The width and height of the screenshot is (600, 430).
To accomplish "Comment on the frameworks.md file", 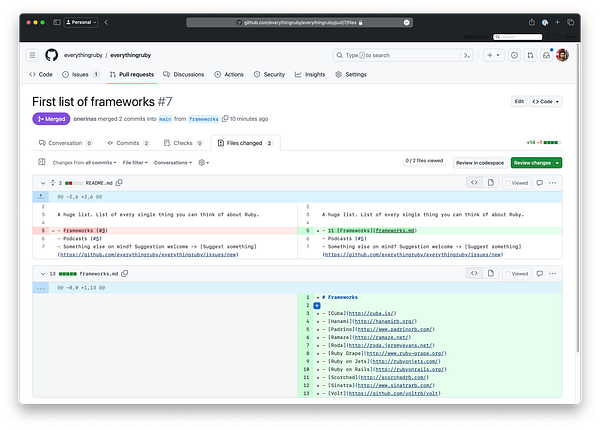I will coord(540,274).
